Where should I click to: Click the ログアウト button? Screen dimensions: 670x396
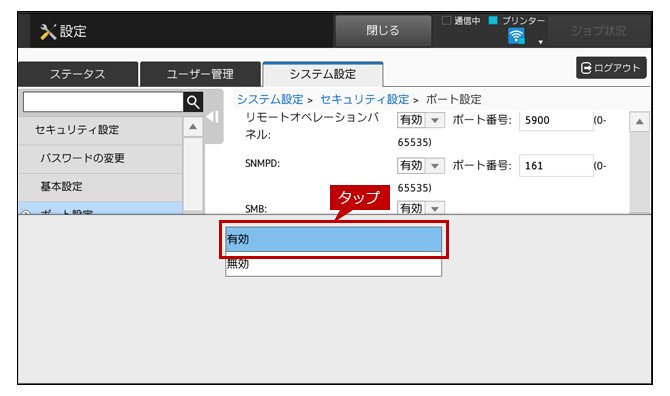(x=611, y=67)
